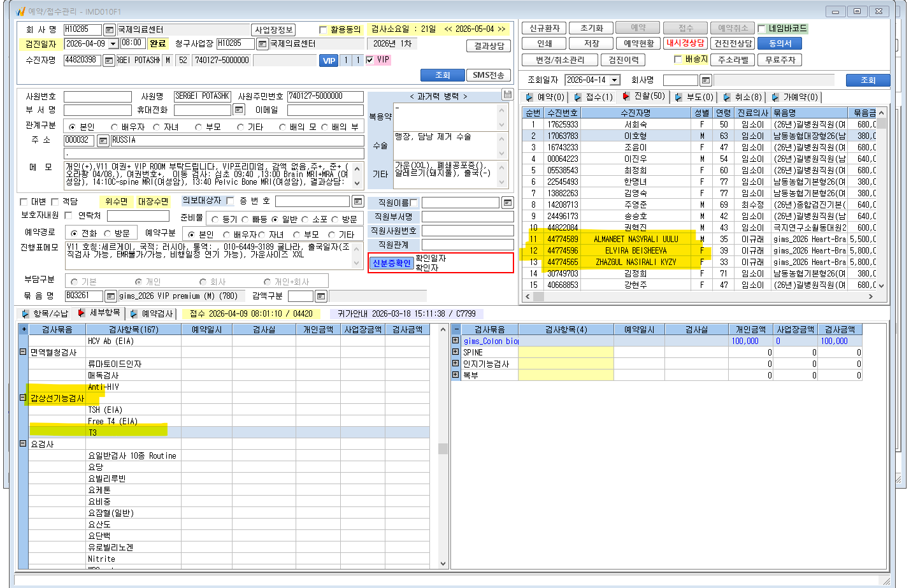This screenshot has width=918, height=588.
Task: Open lookup icon beside 수진자명 number field
Action: click(108, 61)
